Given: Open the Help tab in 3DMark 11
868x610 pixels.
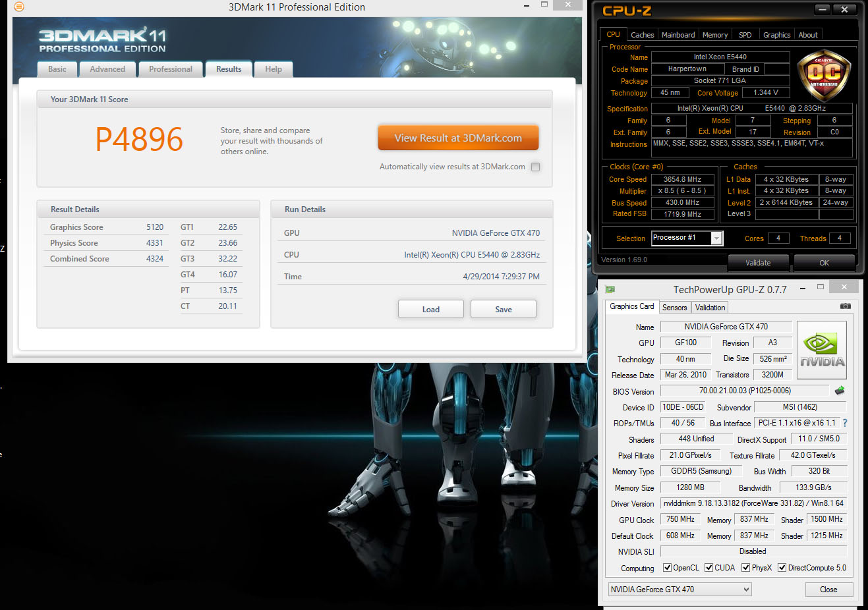Looking at the screenshot, I should coord(274,69).
